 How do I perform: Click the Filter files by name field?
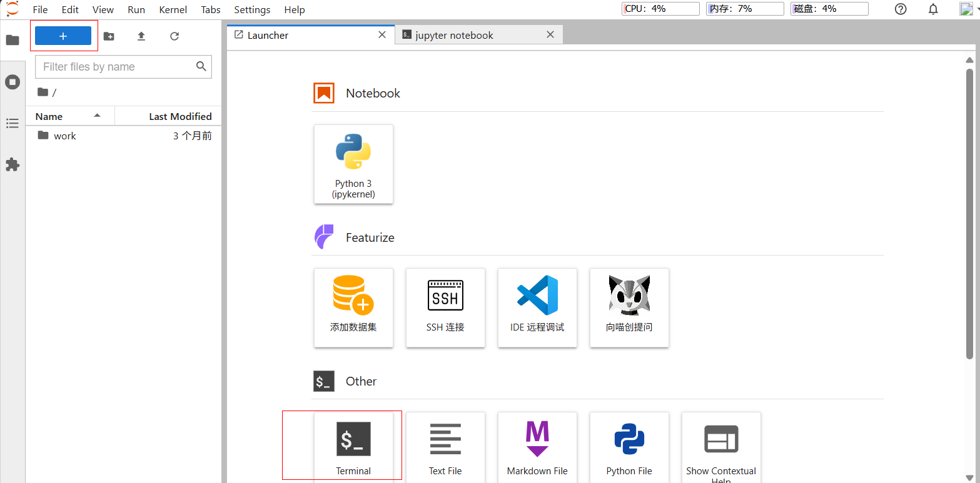pyautogui.click(x=124, y=67)
